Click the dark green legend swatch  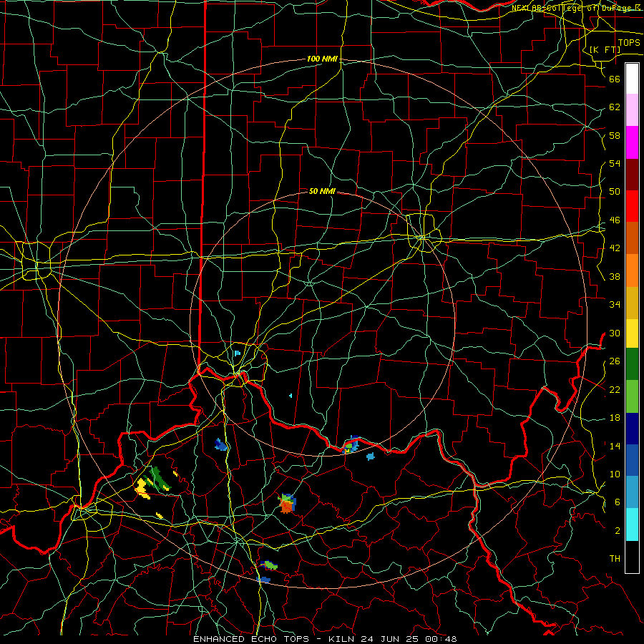(x=632, y=364)
